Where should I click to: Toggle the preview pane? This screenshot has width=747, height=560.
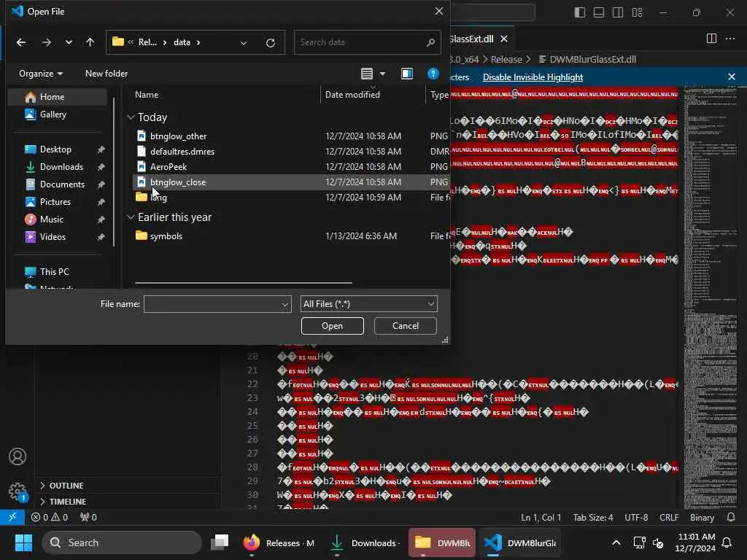[x=407, y=74]
